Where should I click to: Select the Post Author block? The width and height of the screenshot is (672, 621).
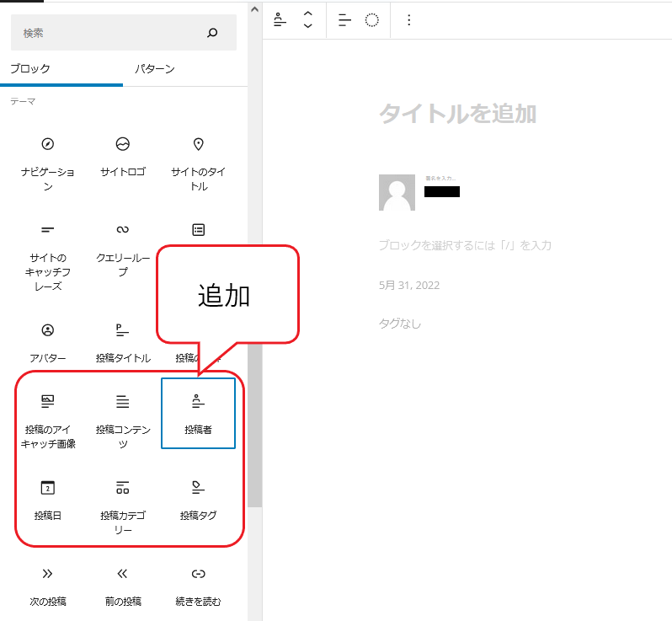pyautogui.click(x=198, y=413)
